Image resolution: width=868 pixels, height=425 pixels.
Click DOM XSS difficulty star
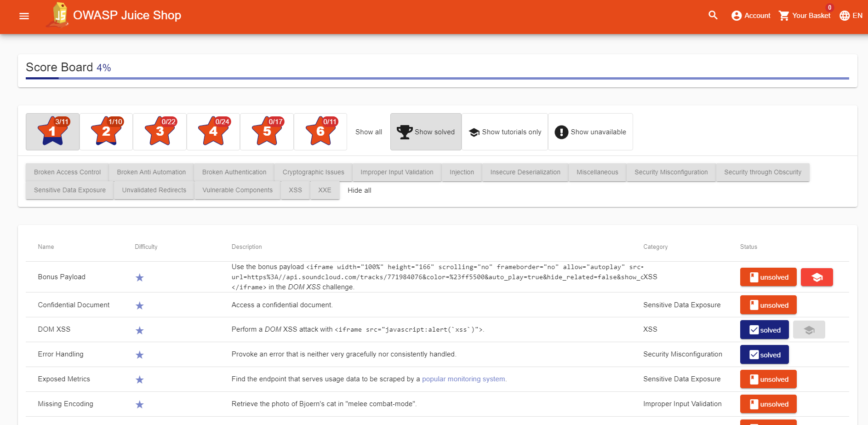[140, 330]
